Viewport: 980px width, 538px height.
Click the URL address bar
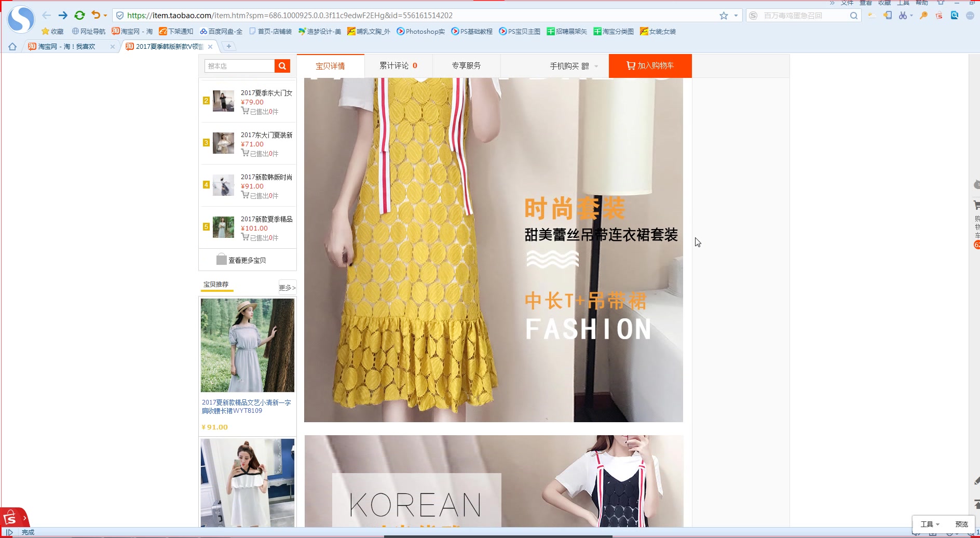[x=415, y=16]
